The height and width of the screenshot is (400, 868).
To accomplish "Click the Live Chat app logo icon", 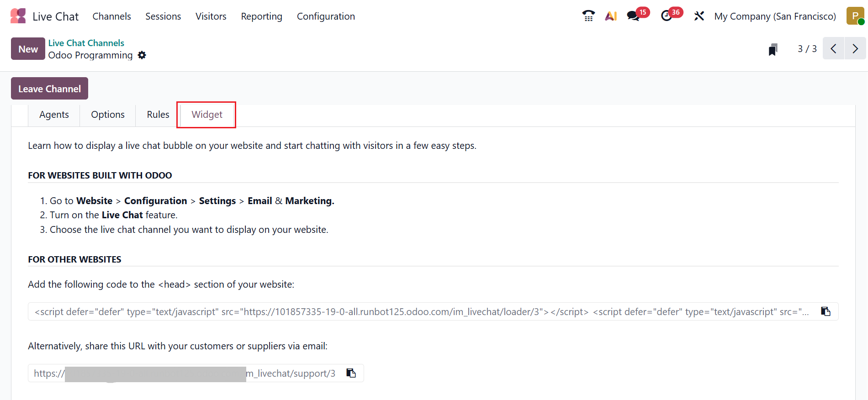I will [x=18, y=16].
